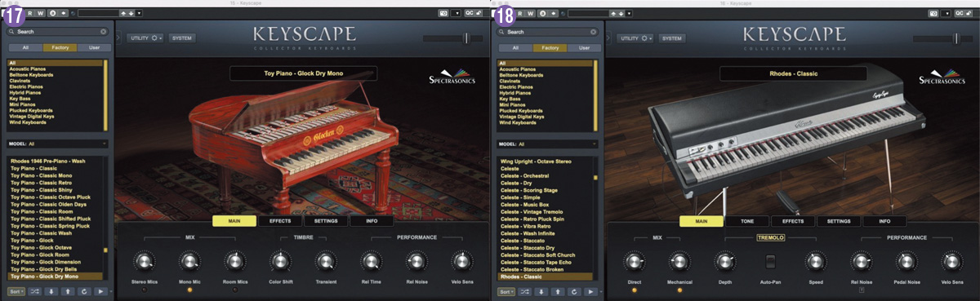This screenshot has height=301, width=980.
Task: Switch to TONE tab in Rhodes window
Action: 747,221
